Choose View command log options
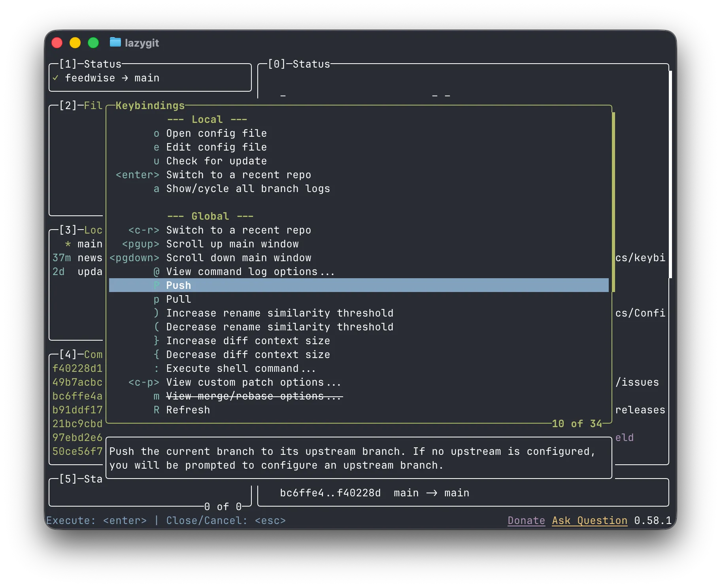Screen dimensions: 721x588 tap(250, 271)
